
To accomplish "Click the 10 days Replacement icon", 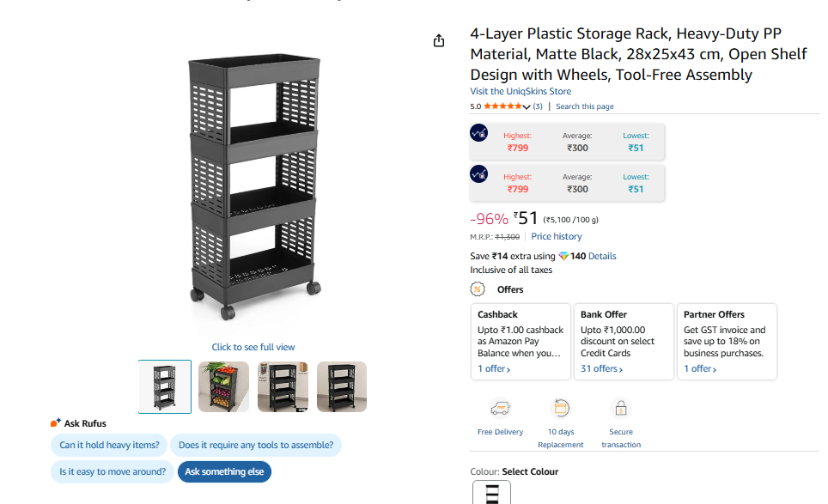I will point(561,408).
